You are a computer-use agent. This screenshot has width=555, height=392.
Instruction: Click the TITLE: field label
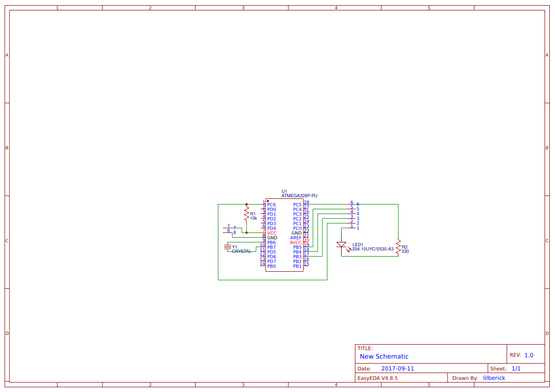[x=365, y=348]
